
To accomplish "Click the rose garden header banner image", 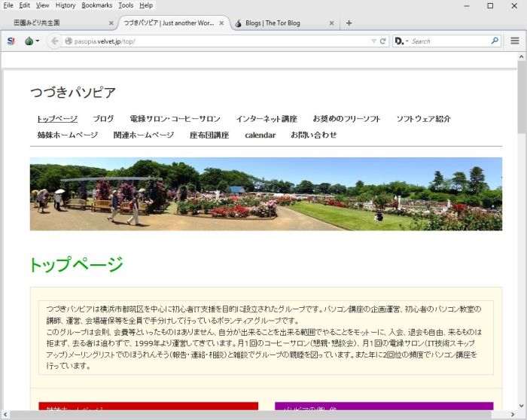I will 266,193.
